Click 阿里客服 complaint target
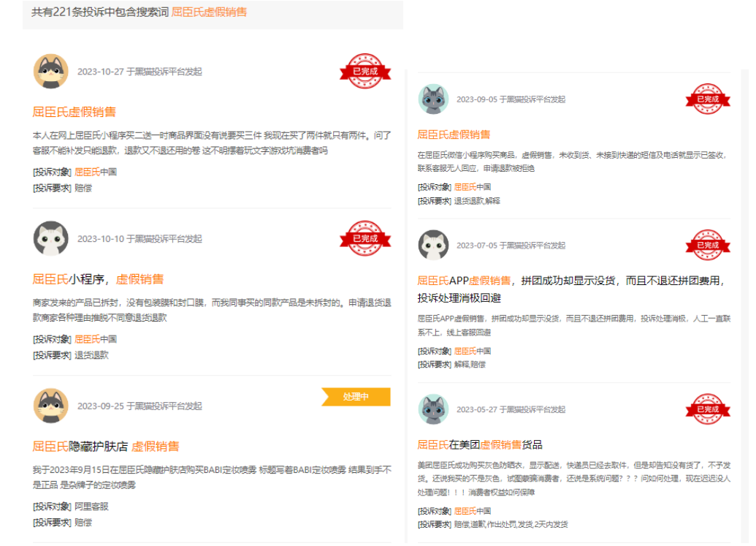The width and height of the screenshot is (756, 546). 91,506
